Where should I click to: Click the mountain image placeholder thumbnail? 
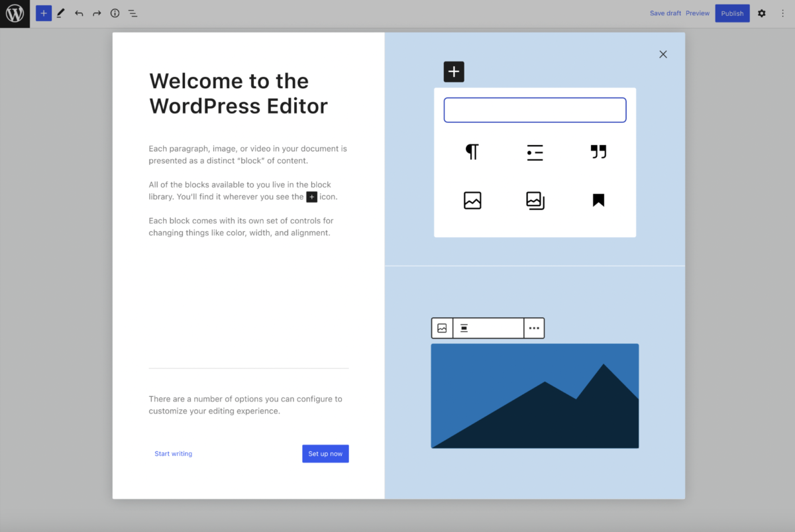pyautogui.click(x=535, y=396)
